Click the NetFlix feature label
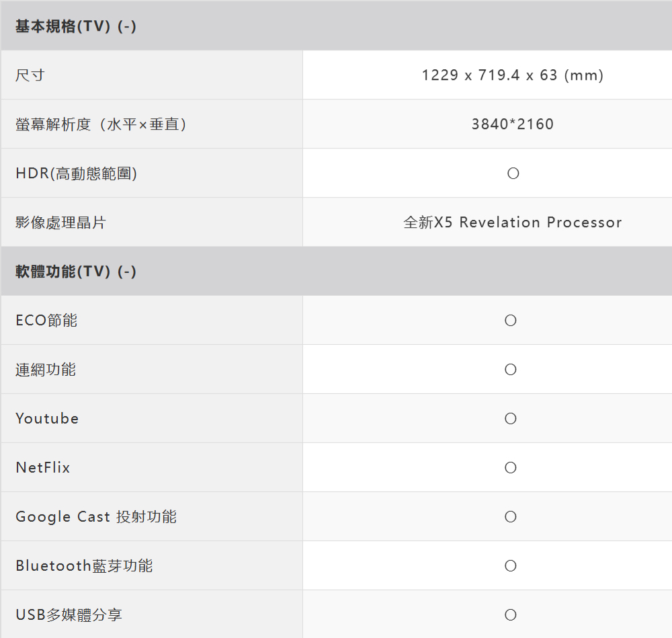This screenshot has height=638, width=672. pyautogui.click(x=43, y=468)
